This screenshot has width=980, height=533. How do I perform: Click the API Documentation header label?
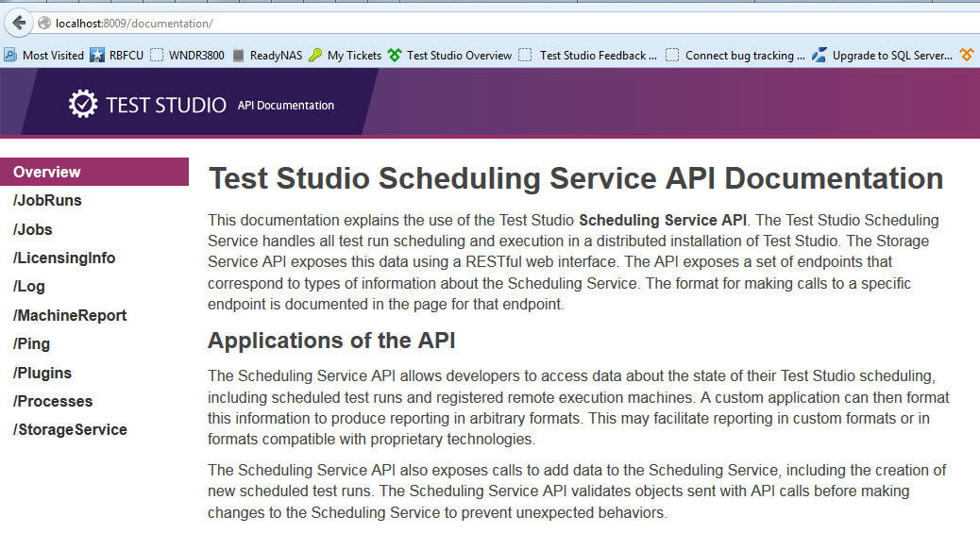286,106
